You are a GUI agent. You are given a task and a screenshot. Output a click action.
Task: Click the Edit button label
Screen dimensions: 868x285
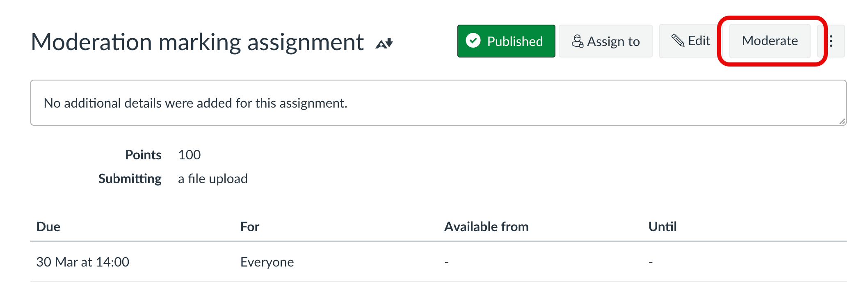pos(699,41)
